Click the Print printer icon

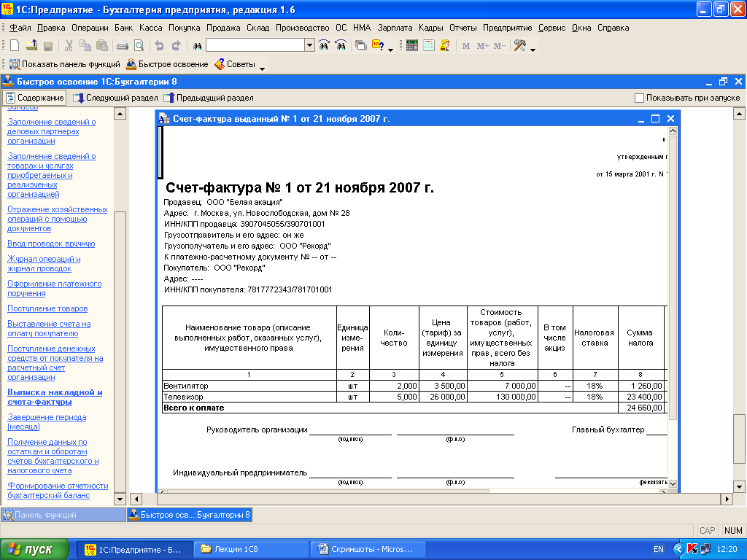[123, 46]
